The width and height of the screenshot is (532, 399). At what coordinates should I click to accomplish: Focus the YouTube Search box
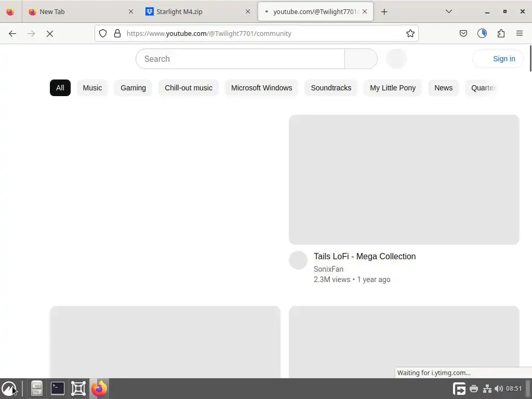click(240, 59)
